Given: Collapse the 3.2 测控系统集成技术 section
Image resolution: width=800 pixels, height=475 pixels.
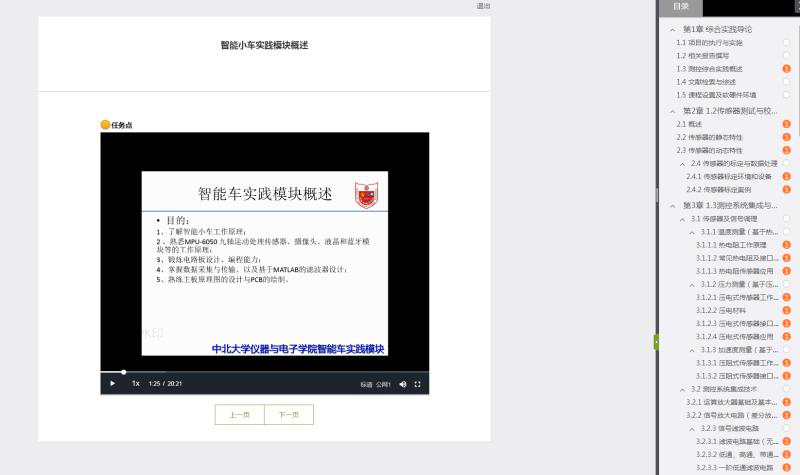Looking at the screenshot, I should (x=682, y=389).
